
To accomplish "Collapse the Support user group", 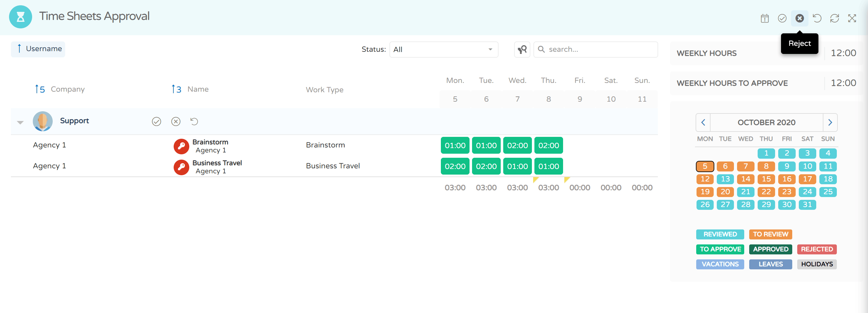I will coord(20,122).
